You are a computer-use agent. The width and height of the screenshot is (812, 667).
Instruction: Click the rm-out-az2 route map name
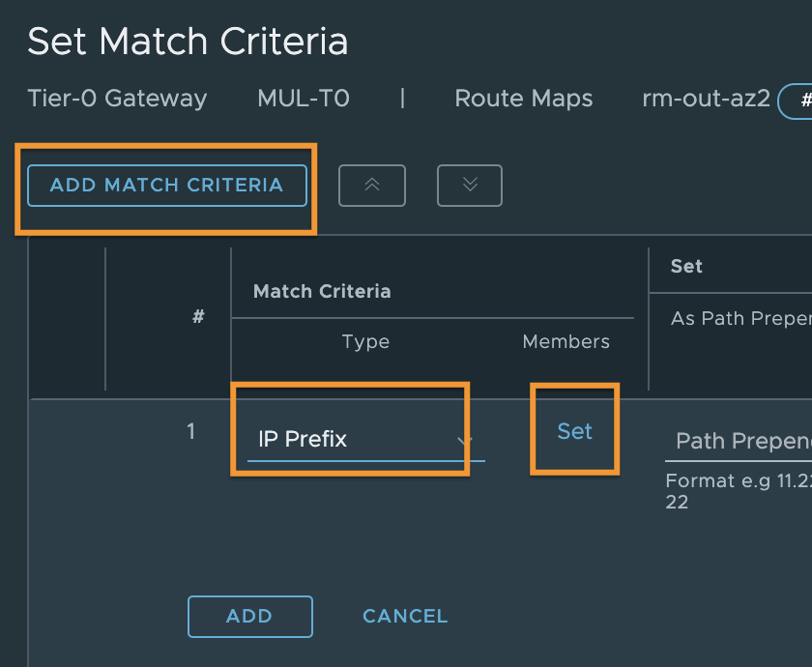click(706, 98)
